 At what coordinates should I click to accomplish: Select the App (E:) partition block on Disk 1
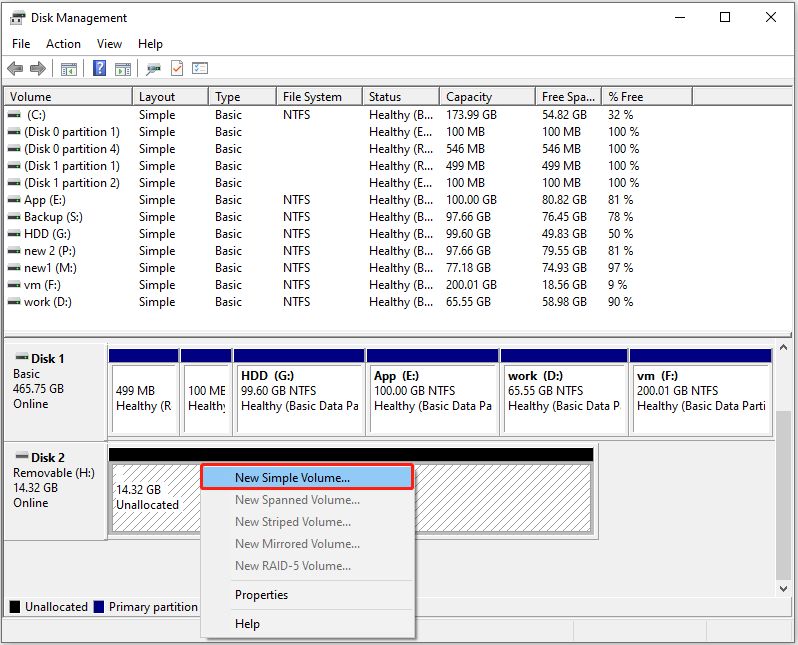(x=433, y=392)
